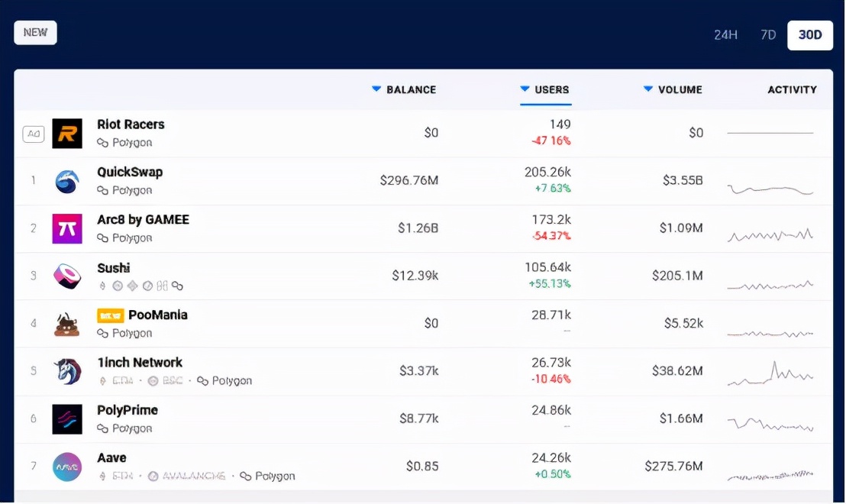Image resolution: width=846 pixels, height=504 pixels.
Task: Click the PooMania poop icon
Action: pyautogui.click(x=67, y=324)
